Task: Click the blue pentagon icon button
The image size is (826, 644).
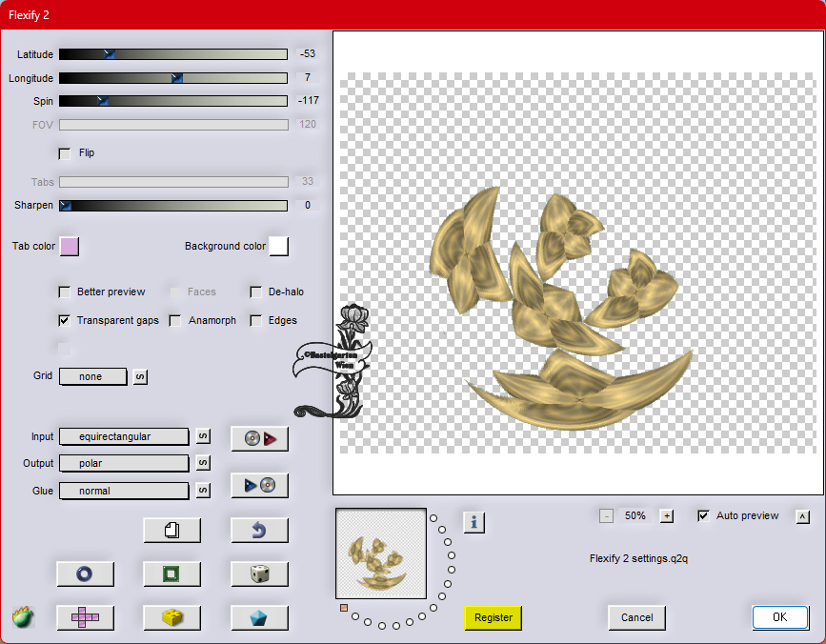Action: click(259, 617)
